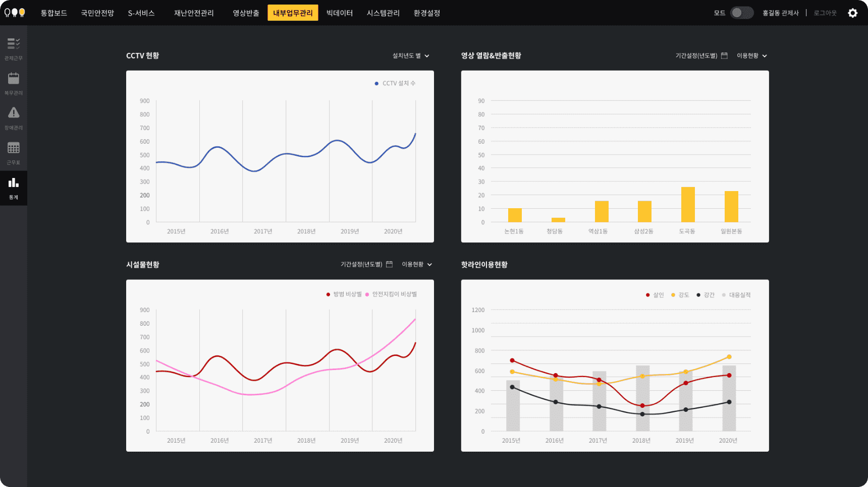Toggle the 모드 switch

point(741,13)
